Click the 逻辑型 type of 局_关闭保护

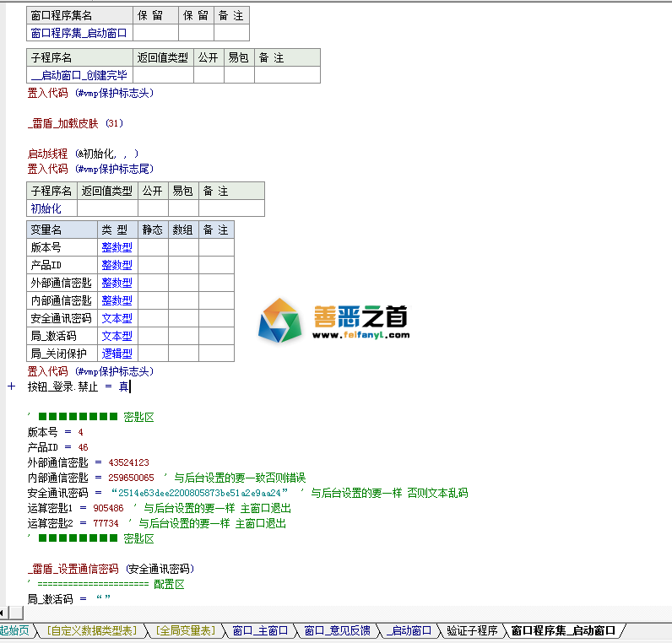coord(117,354)
